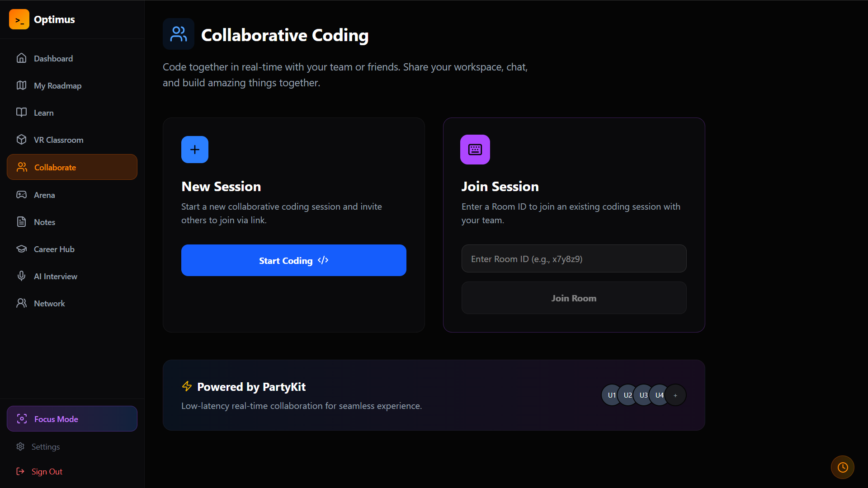
Task: Click the Collaborative Coding header people icon
Action: tap(179, 34)
